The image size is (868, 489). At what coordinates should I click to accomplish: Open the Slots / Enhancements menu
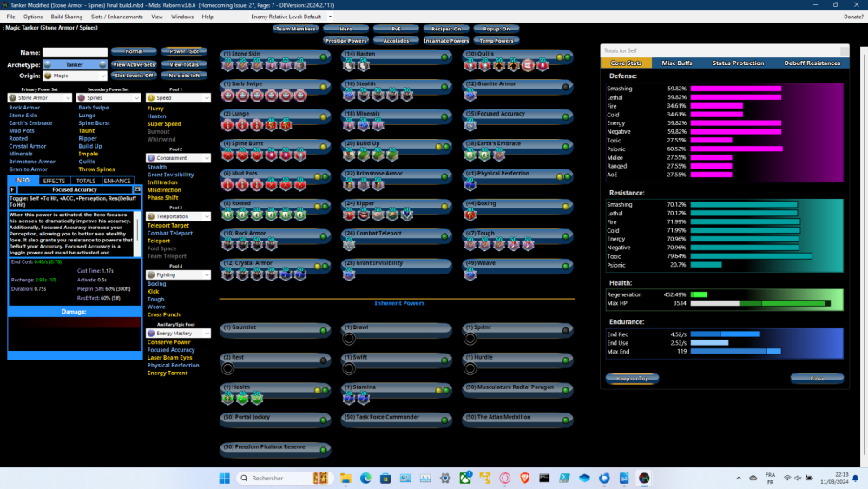(x=117, y=17)
